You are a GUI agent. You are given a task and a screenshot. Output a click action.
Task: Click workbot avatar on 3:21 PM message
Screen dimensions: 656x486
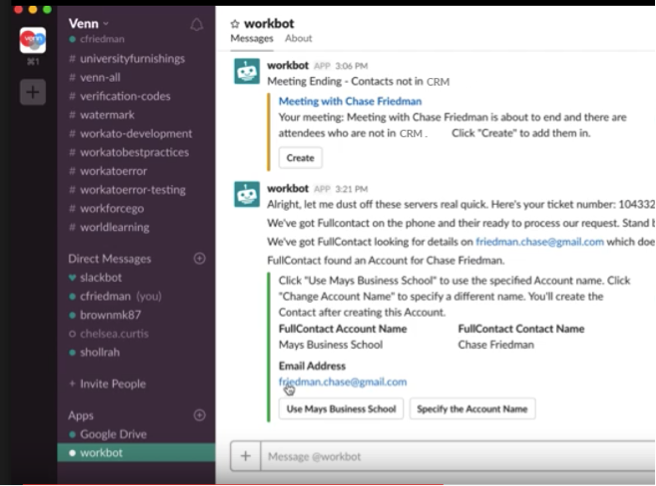pos(247,194)
